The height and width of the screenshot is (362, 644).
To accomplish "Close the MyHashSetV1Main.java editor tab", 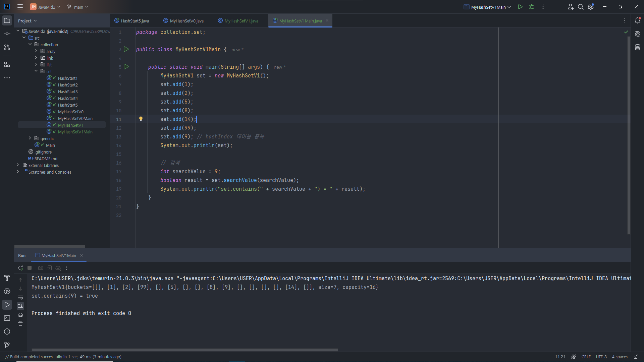I will tap(327, 20).
